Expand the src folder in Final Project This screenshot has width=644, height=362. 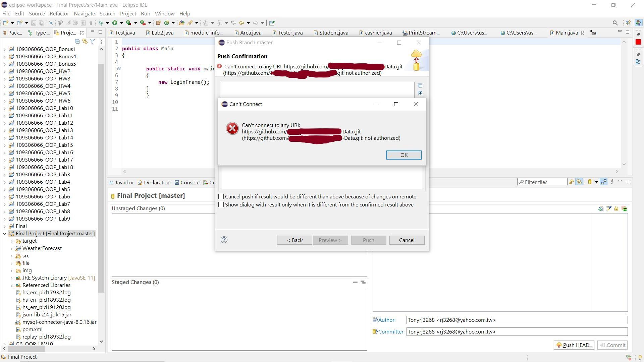(11, 256)
